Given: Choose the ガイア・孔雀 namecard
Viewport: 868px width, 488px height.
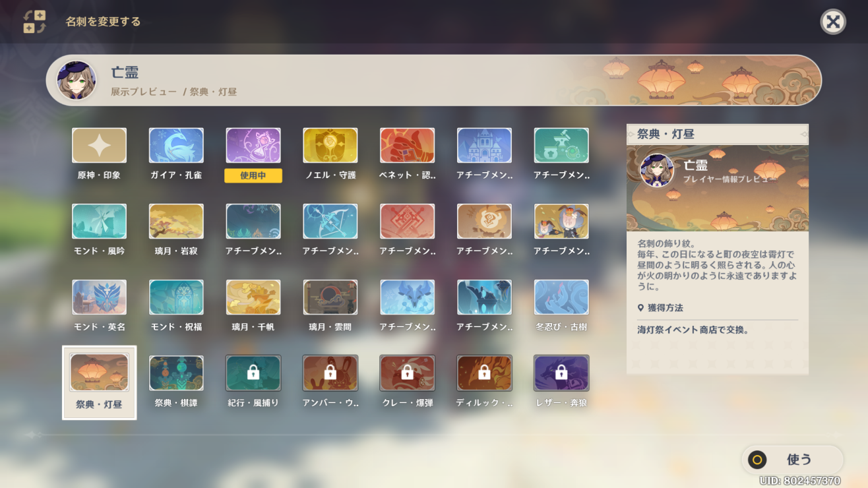Looking at the screenshot, I should [x=176, y=146].
